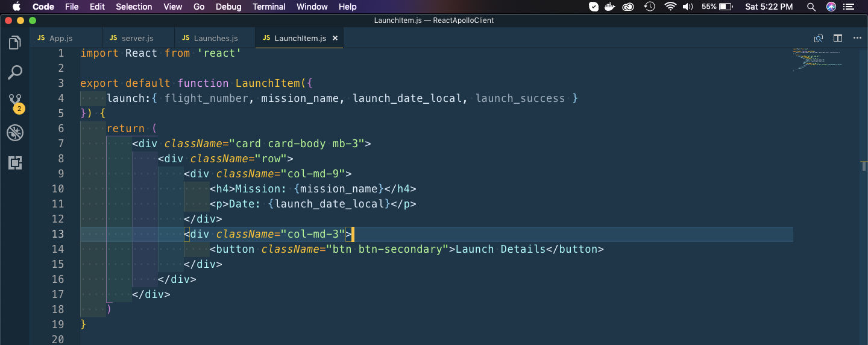Screen dimensions: 868x345
Task: Click line number 1 in the gutter
Action: click(61, 53)
